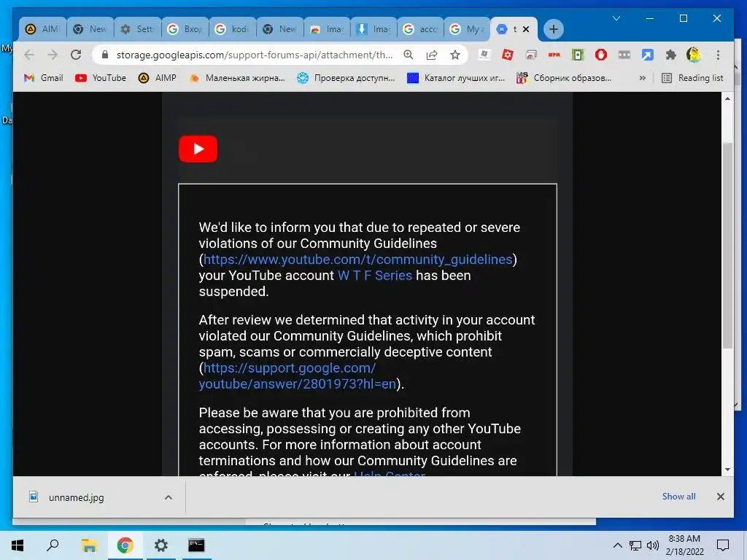
Task: Switch to the AIMP tab
Action: 43,29
